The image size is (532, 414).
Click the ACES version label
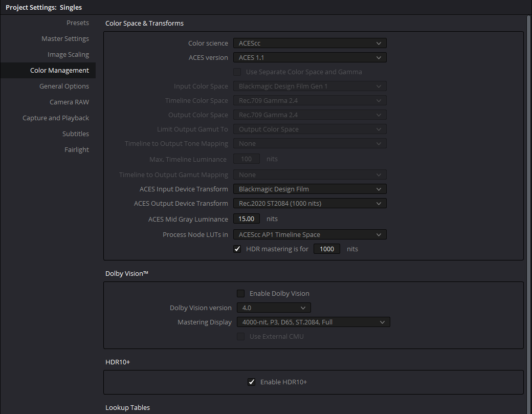(x=208, y=58)
